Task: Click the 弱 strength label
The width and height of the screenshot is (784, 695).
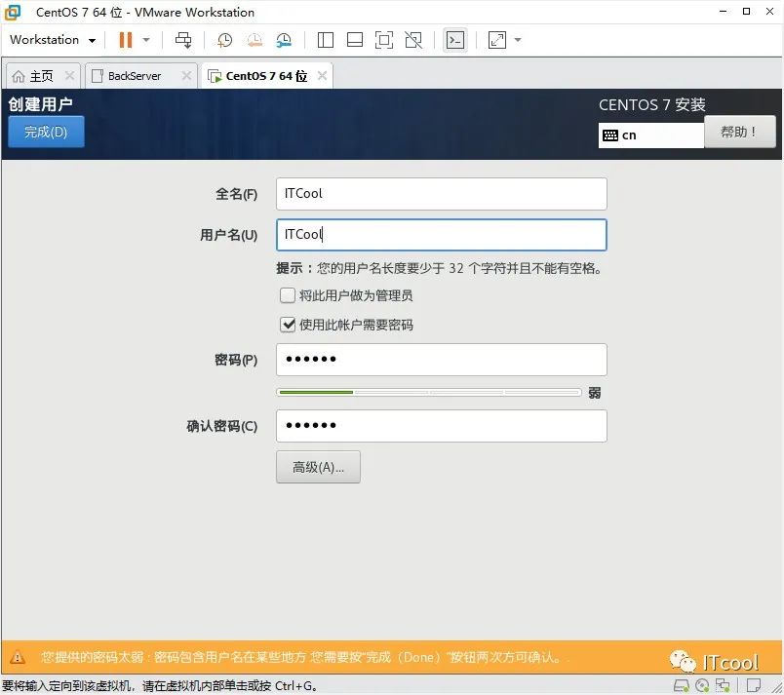Action: (x=595, y=393)
